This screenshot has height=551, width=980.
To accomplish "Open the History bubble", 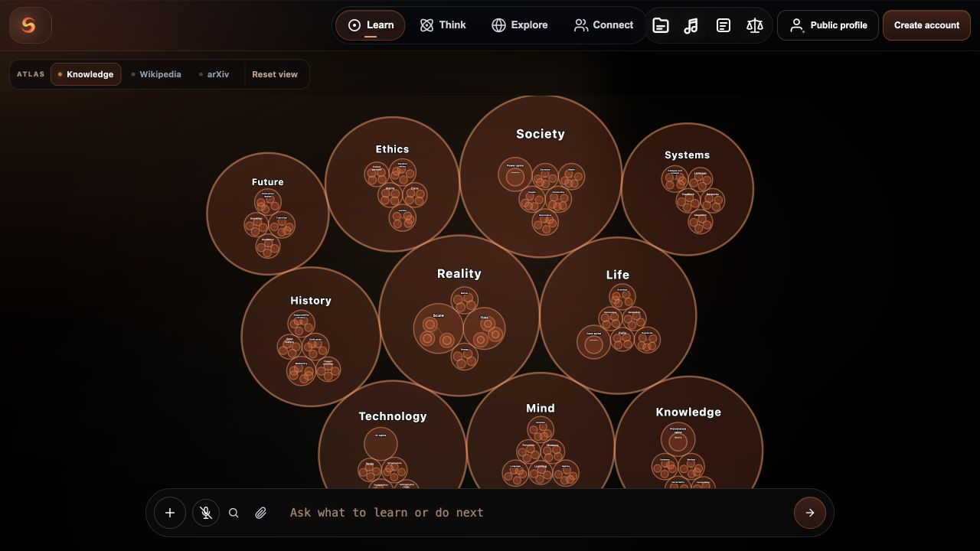I will (x=311, y=336).
